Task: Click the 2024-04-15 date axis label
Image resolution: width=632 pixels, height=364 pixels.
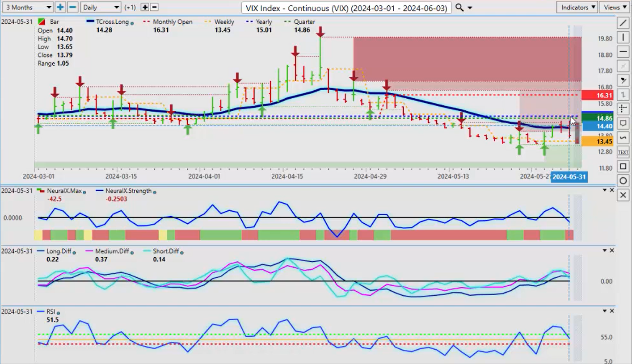Action: (287, 177)
